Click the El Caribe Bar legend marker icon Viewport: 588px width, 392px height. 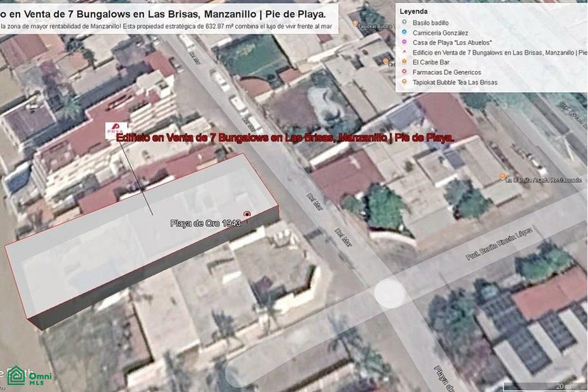click(405, 62)
